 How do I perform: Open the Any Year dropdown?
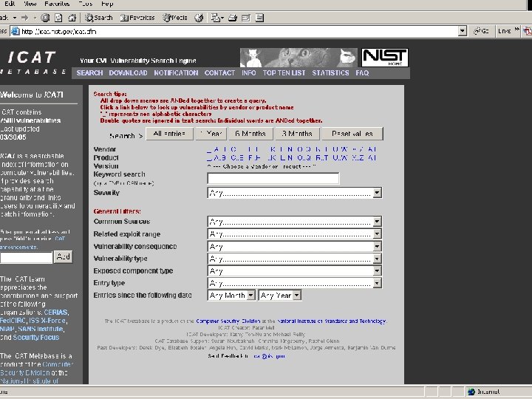280,295
